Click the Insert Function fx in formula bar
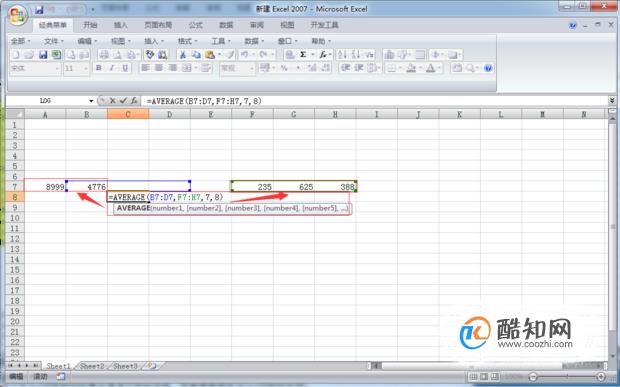 [134, 101]
